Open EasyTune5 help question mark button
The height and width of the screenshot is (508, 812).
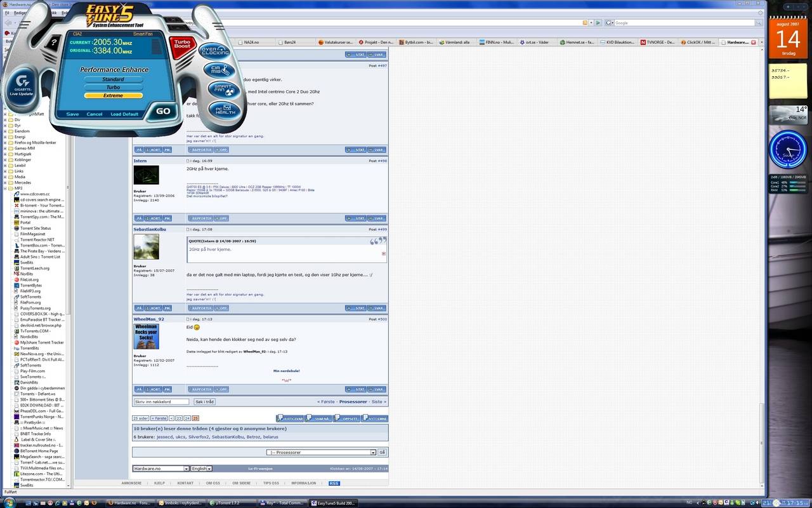(x=55, y=43)
